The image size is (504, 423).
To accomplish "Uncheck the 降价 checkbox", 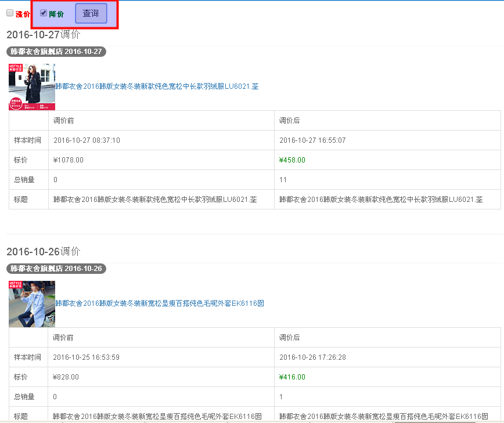I will 44,13.
